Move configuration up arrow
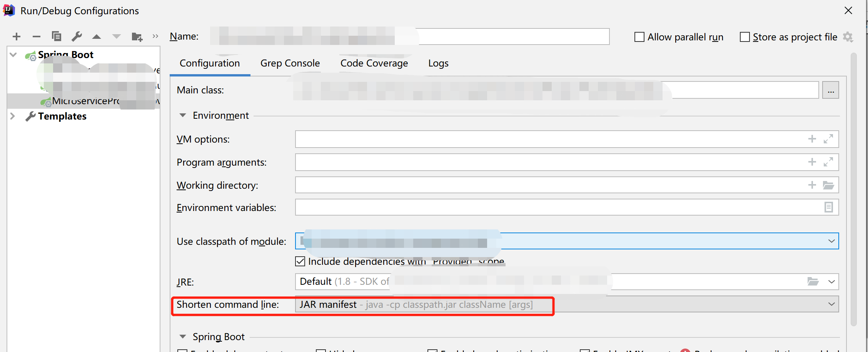868x352 pixels. tap(97, 37)
